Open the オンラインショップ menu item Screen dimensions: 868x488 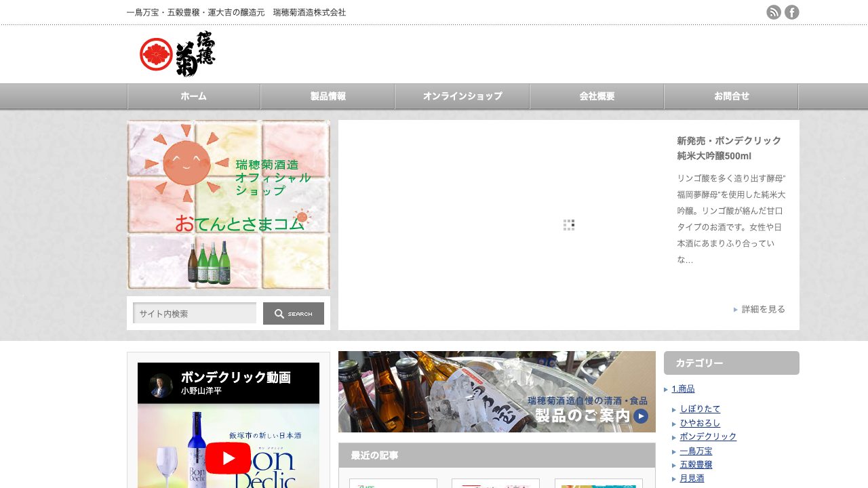click(x=462, y=96)
